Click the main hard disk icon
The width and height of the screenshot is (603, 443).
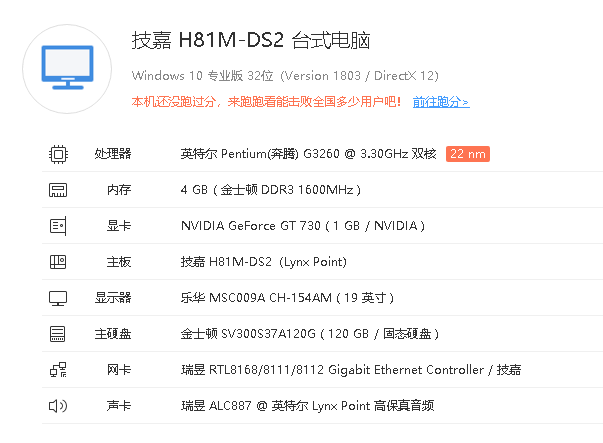[x=58, y=334]
